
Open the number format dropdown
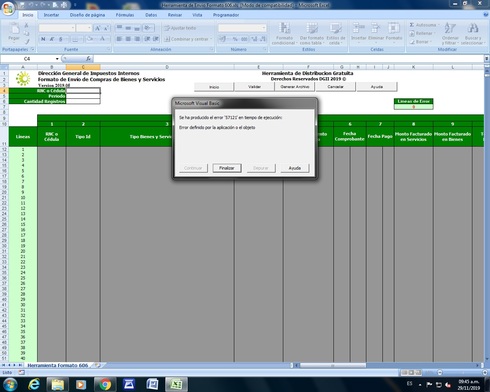pos(264,28)
